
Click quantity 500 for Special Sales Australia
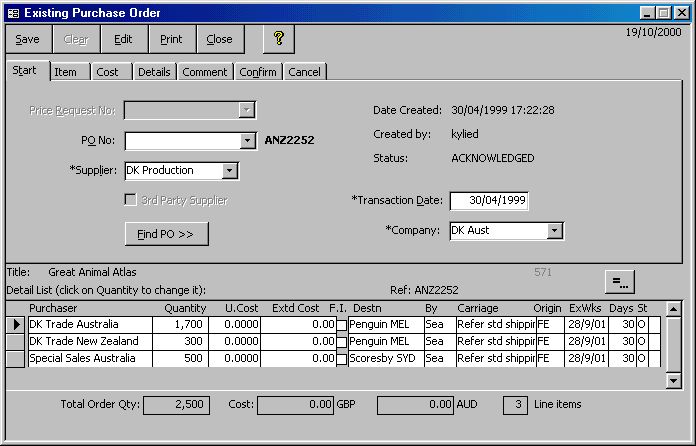(x=181, y=359)
